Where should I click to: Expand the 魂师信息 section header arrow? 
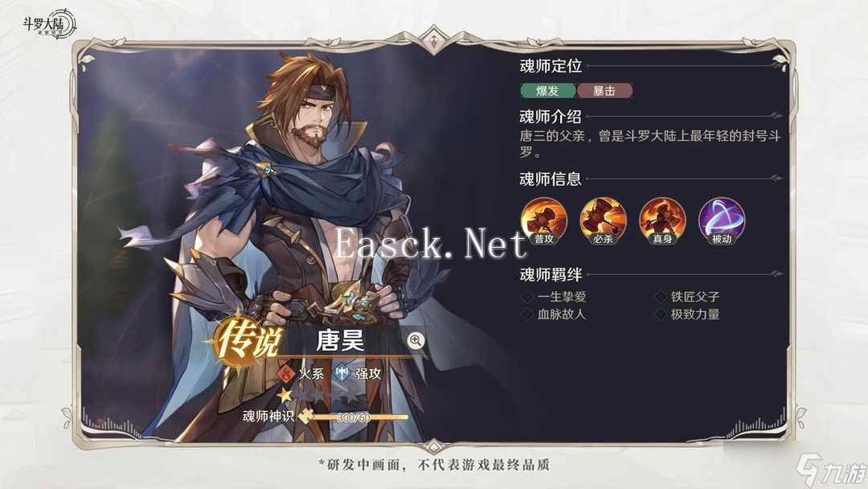[776, 178]
